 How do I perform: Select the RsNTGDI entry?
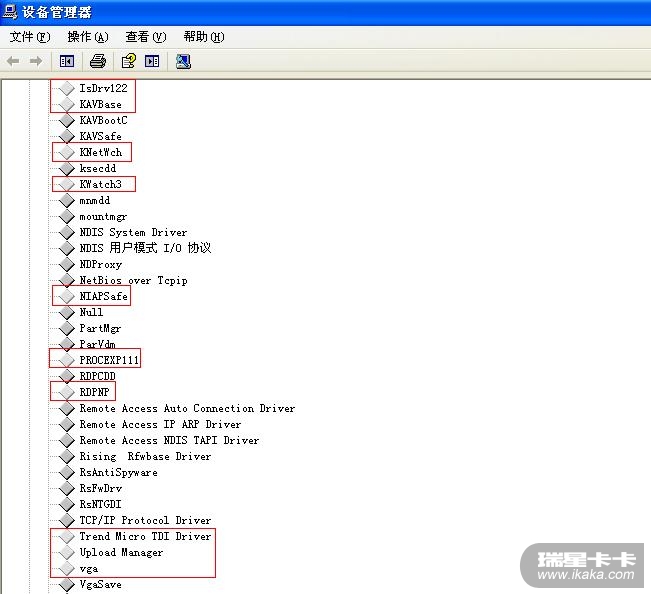tap(100, 504)
